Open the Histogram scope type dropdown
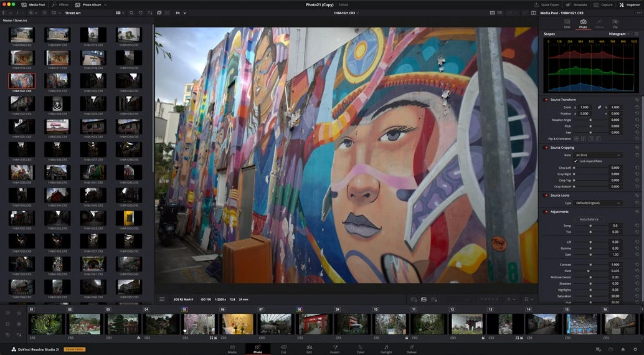This screenshot has width=644, height=355. pos(619,34)
